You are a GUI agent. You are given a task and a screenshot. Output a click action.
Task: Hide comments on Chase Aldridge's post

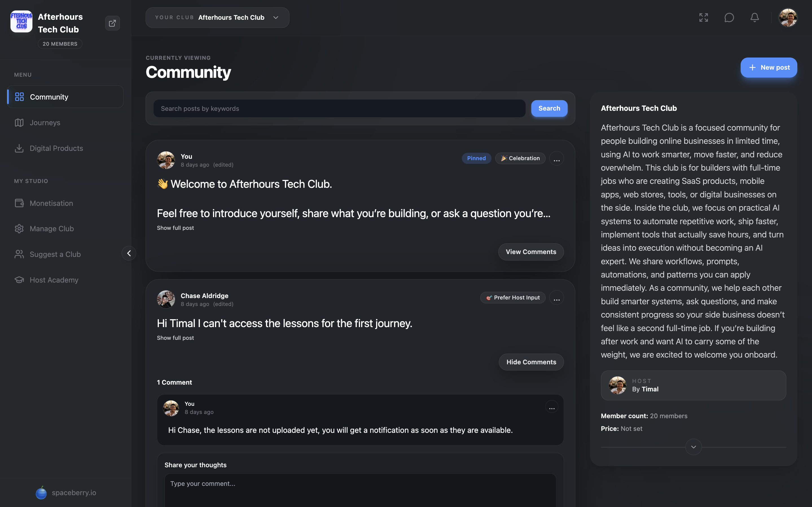[531, 362]
